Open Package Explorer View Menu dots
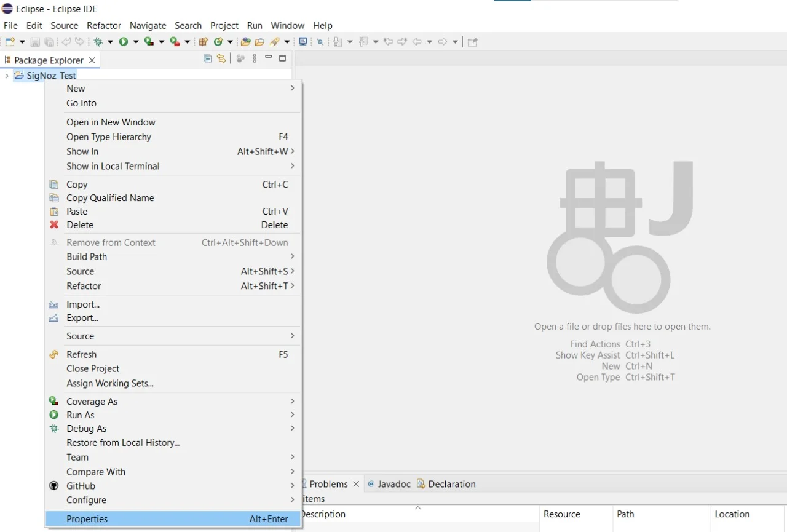The width and height of the screenshot is (787, 532). point(254,58)
